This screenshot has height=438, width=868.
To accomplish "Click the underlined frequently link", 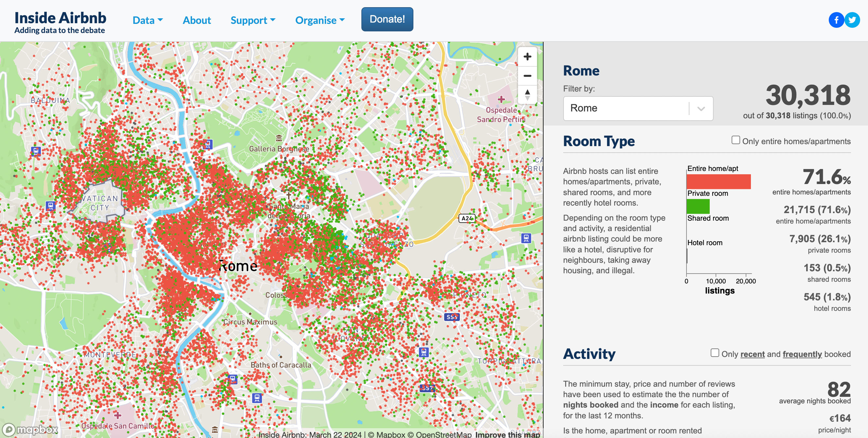I will [802, 354].
